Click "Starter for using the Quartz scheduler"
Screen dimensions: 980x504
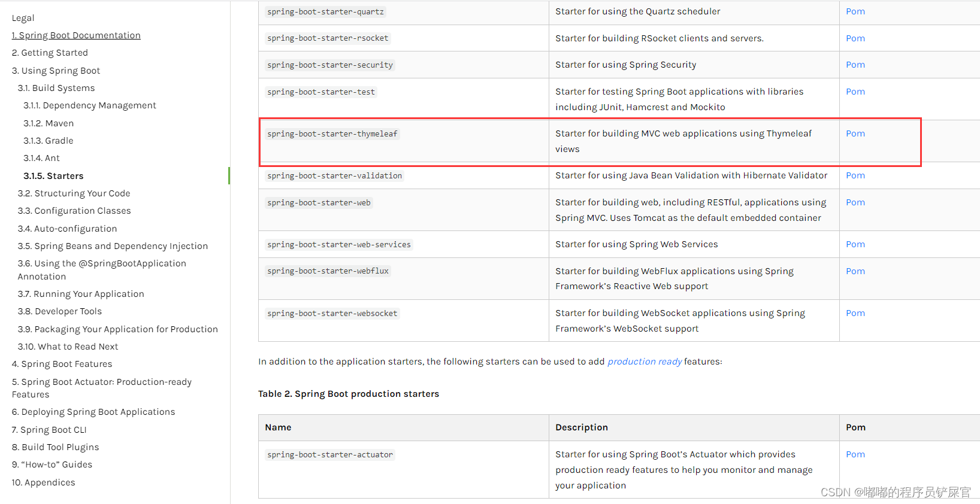[x=637, y=11]
